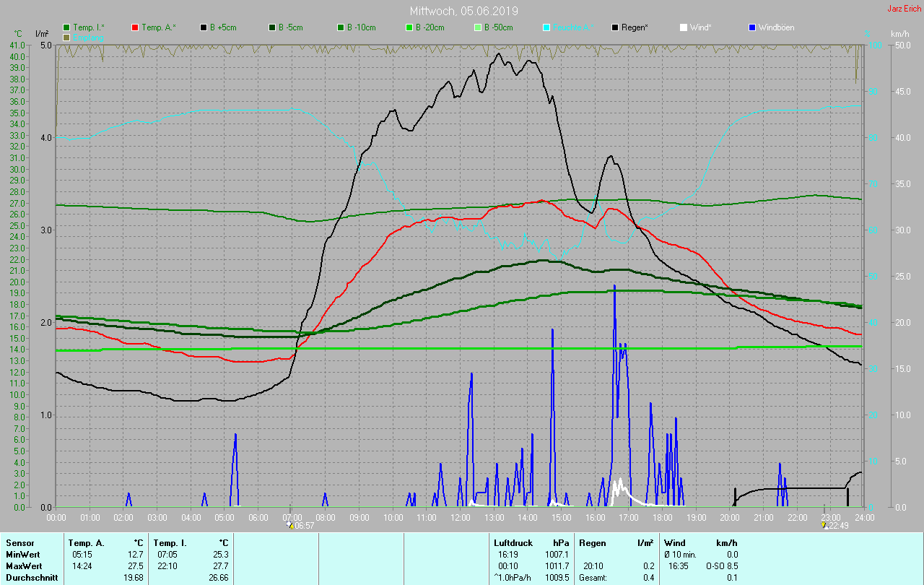Click the red 'Jarz Erich' author text
This screenshot has height=585, width=924.
[904, 9]
